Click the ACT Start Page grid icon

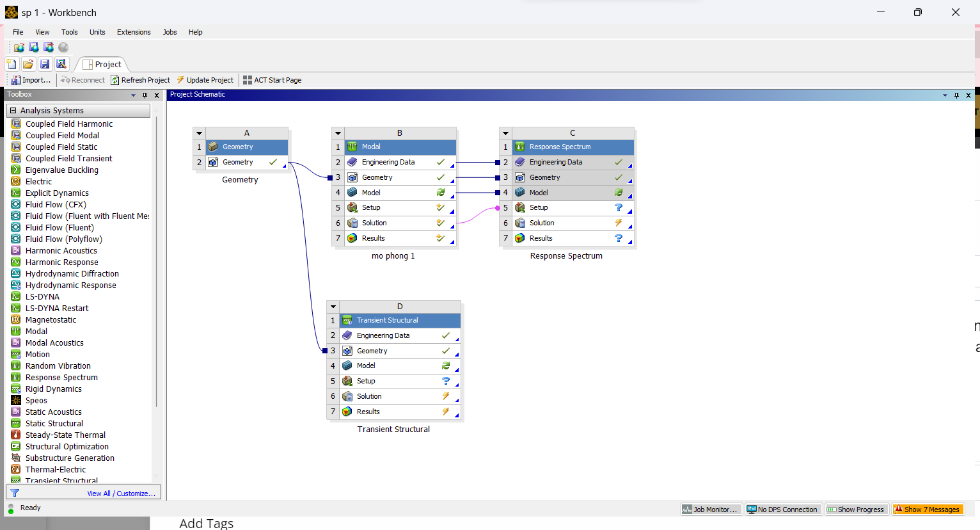pos(248,80)
